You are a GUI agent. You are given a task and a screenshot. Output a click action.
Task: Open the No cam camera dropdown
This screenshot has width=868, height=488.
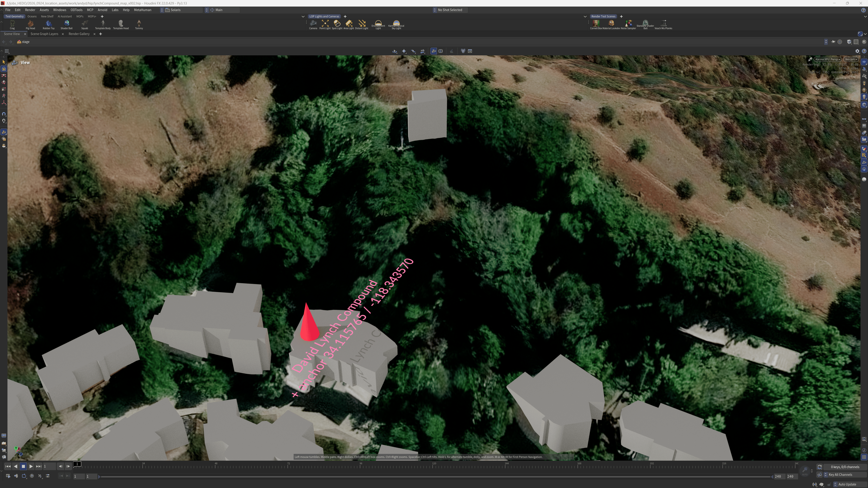851,59
